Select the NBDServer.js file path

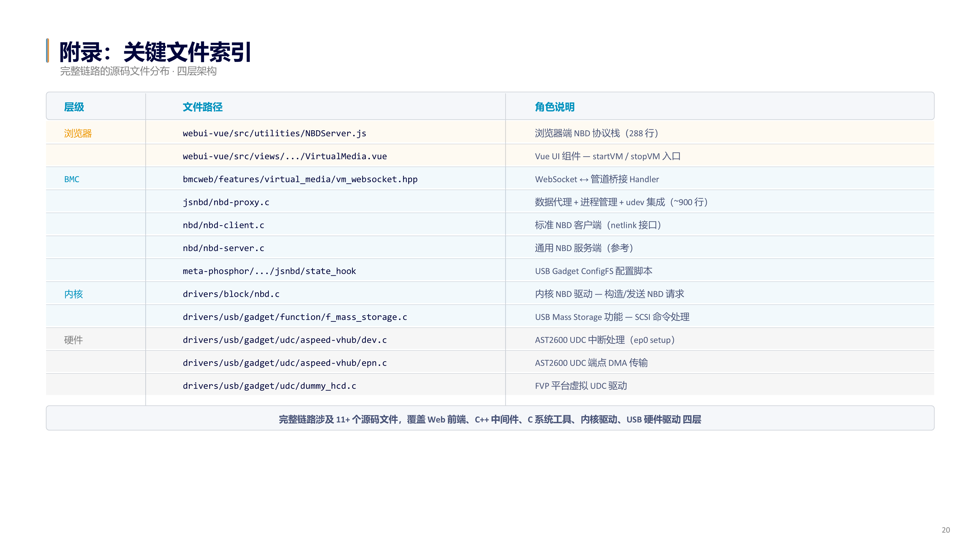coord(274,133)
